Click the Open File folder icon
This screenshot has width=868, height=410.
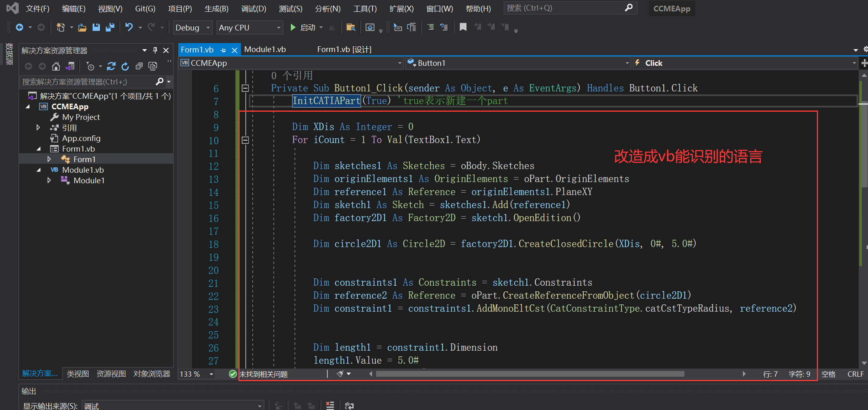pos(82,28)
